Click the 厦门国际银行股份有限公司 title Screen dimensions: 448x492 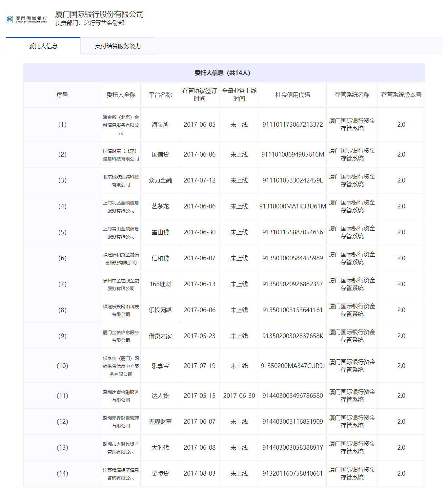(x=99, y=14)
